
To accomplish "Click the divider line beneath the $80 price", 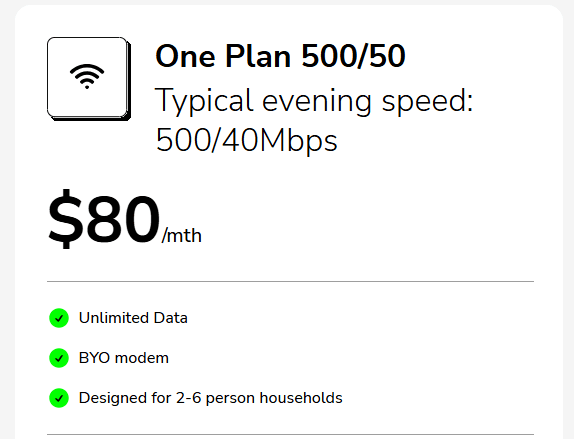I will pos(290,282).
